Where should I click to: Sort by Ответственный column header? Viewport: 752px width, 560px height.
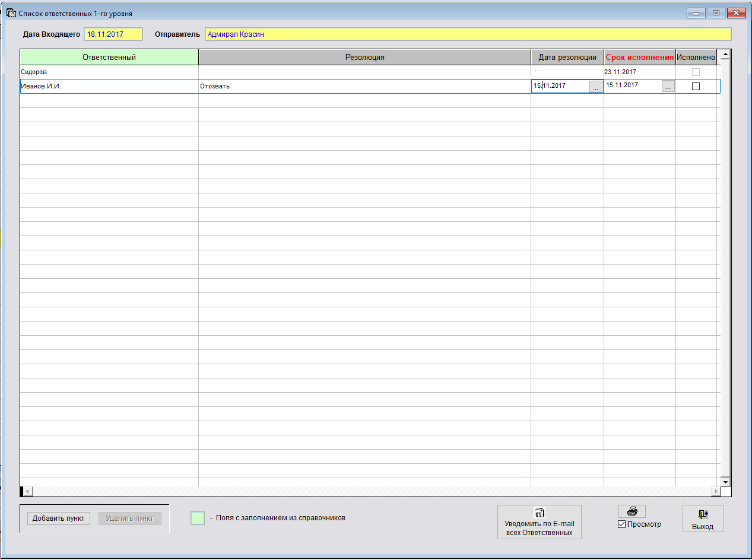click(x=109, y=57)
